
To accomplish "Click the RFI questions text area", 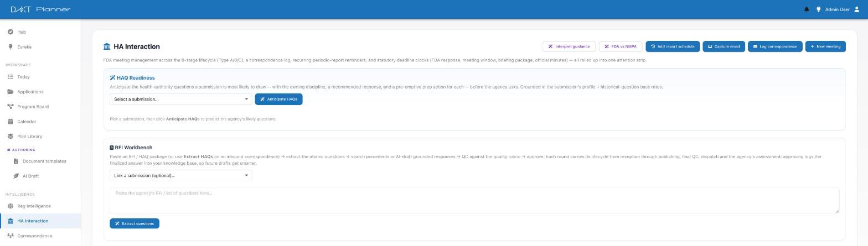I will coord(474,201).
